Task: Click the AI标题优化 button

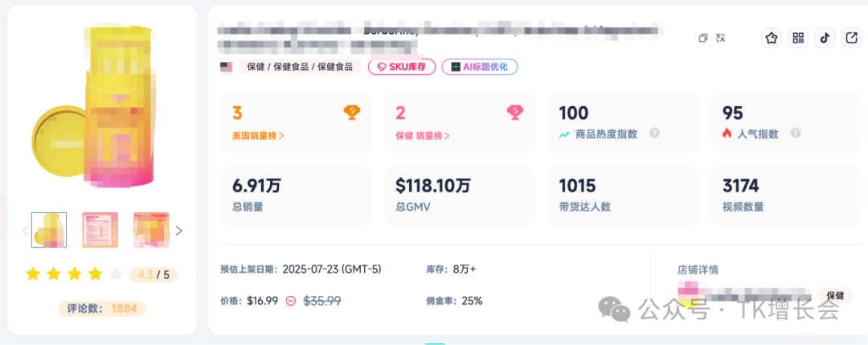Action: (479, 67)
